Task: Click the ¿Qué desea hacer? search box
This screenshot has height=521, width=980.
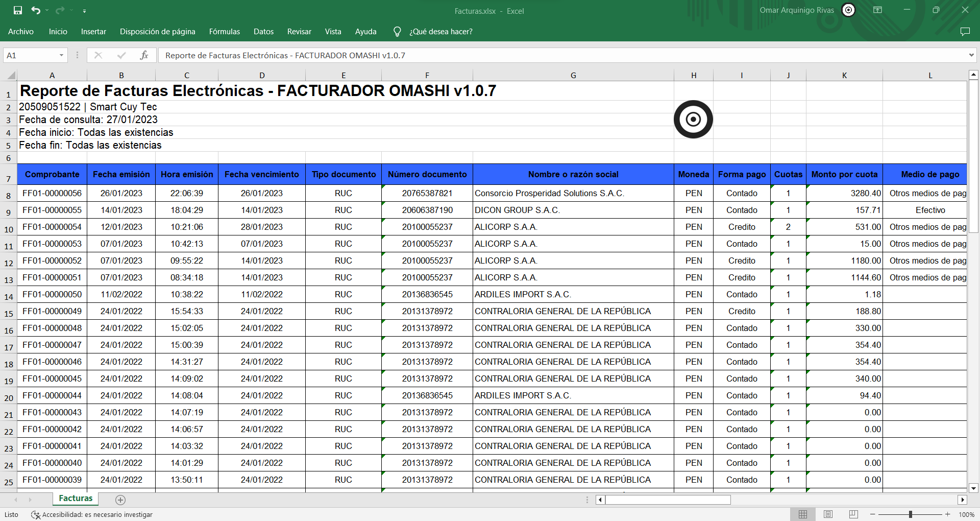Action: point(441,32)
